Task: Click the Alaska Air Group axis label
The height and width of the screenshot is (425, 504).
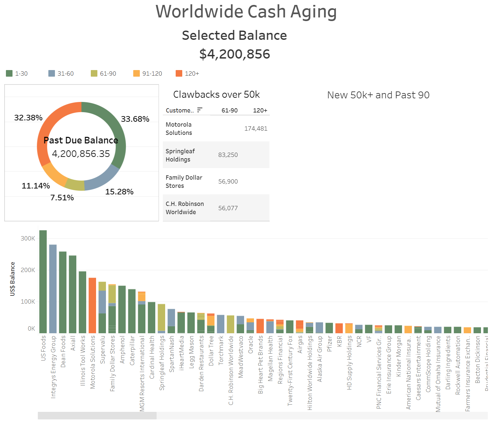Action: pos(319,359)
